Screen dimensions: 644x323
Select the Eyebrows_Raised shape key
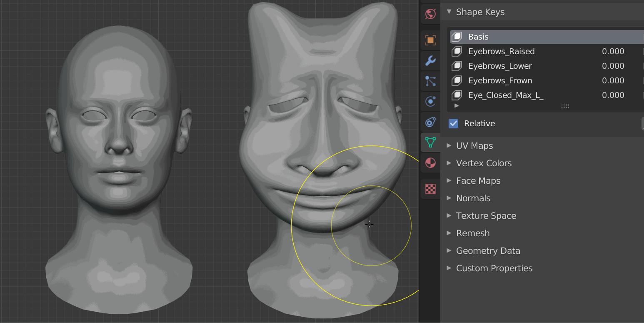coord(501,51)
